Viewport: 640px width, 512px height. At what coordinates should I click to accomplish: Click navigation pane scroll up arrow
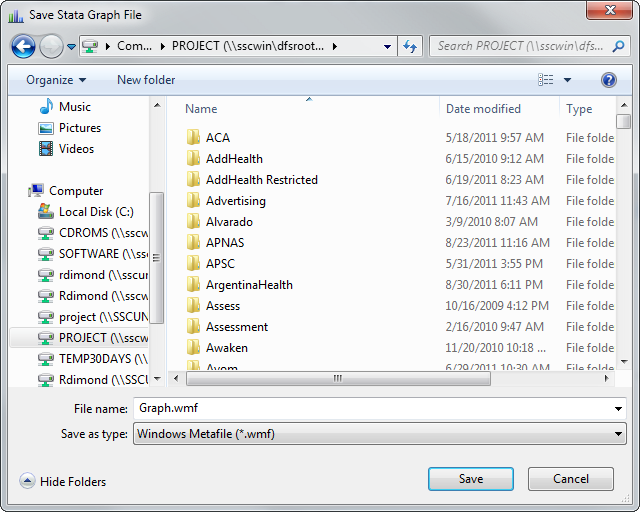click(157, 105)
